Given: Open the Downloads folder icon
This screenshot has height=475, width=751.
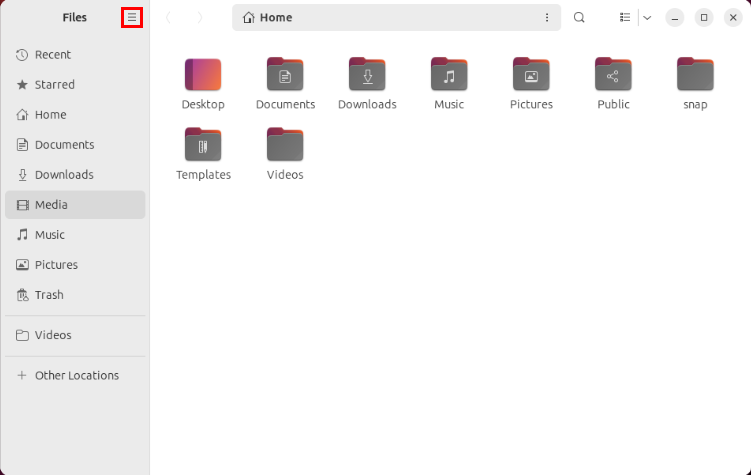Looking at the screenshot, I should 367,75.
